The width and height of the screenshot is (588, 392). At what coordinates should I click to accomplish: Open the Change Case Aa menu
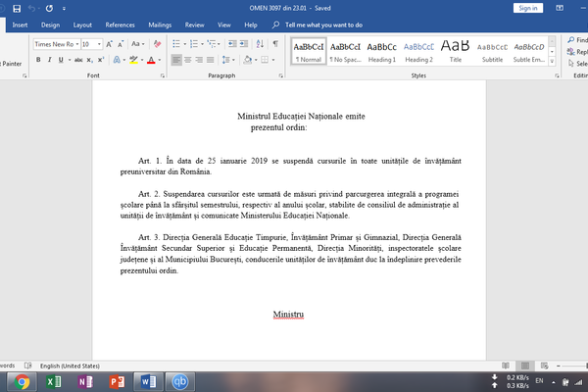pyautogui.click(x=137, y=44)
